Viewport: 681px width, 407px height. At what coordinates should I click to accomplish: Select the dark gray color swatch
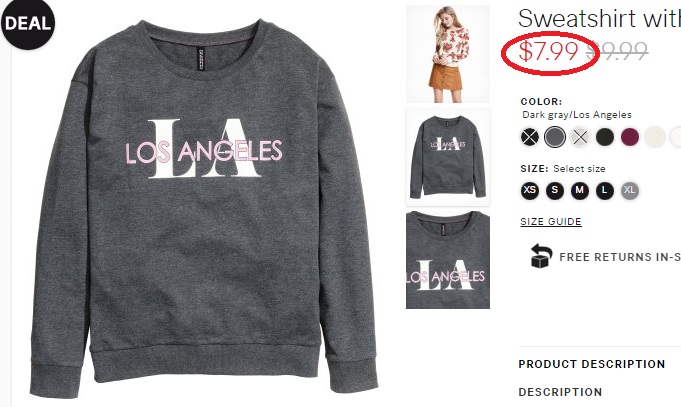click(x=555, y=137)
